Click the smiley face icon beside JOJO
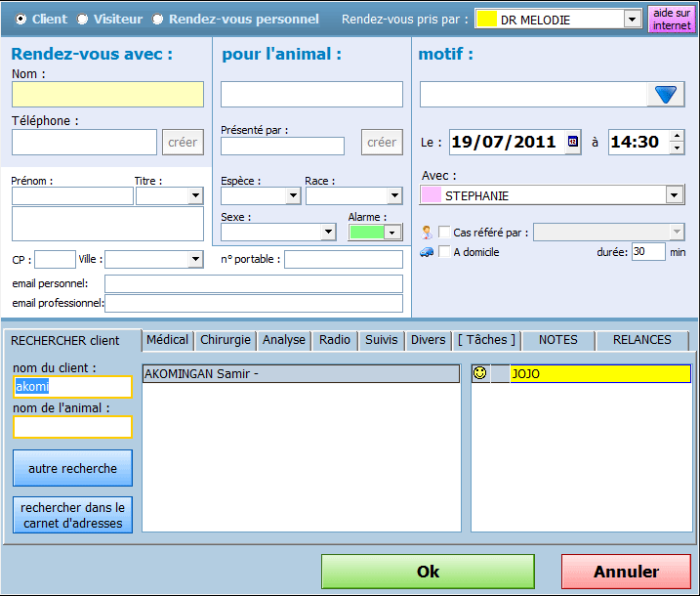Screen dimensions: 700x596 [479, 373]
